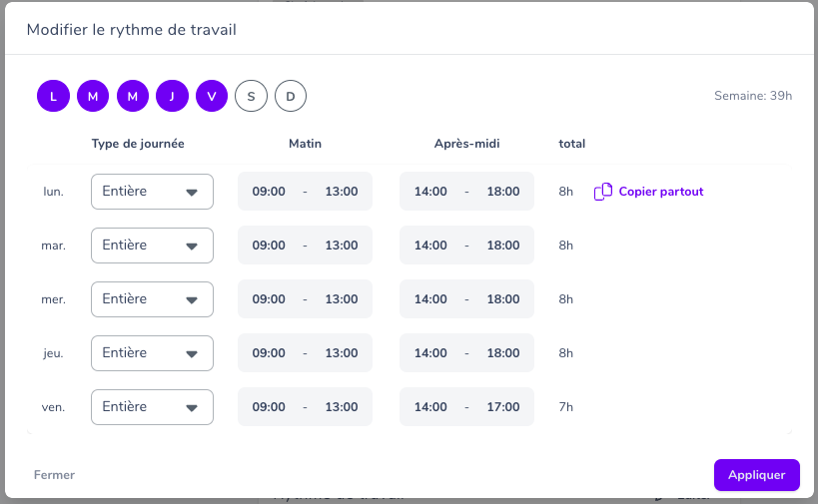Edit Tuesday morning end time 13:00
Screen dimensions: 818x504
coord(342,246)
